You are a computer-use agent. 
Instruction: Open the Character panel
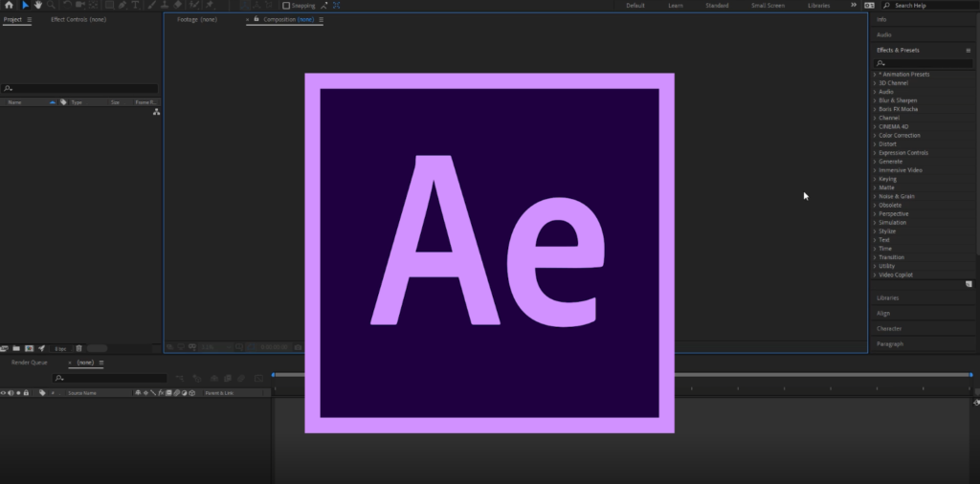coord(889,328)
